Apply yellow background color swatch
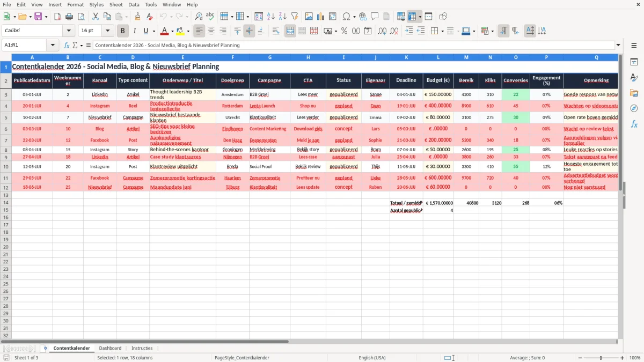644x362 pixels. point(181,31)
